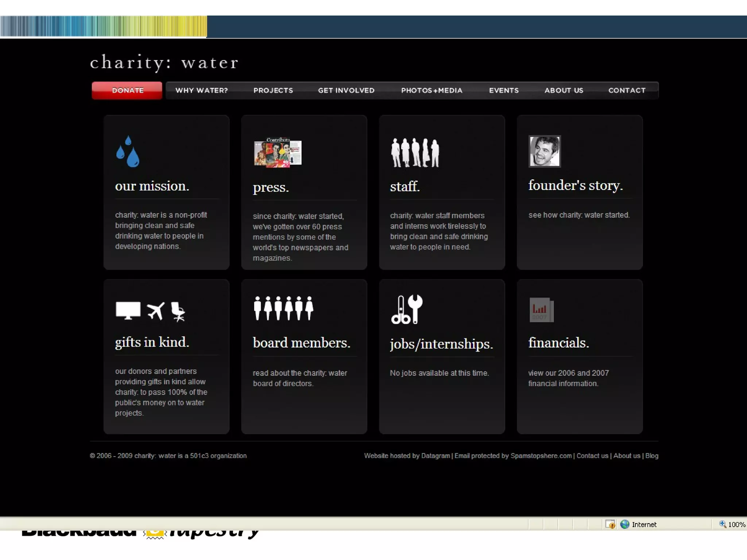
Task: Click the board members figures icon
Action: tap(283, 308)
